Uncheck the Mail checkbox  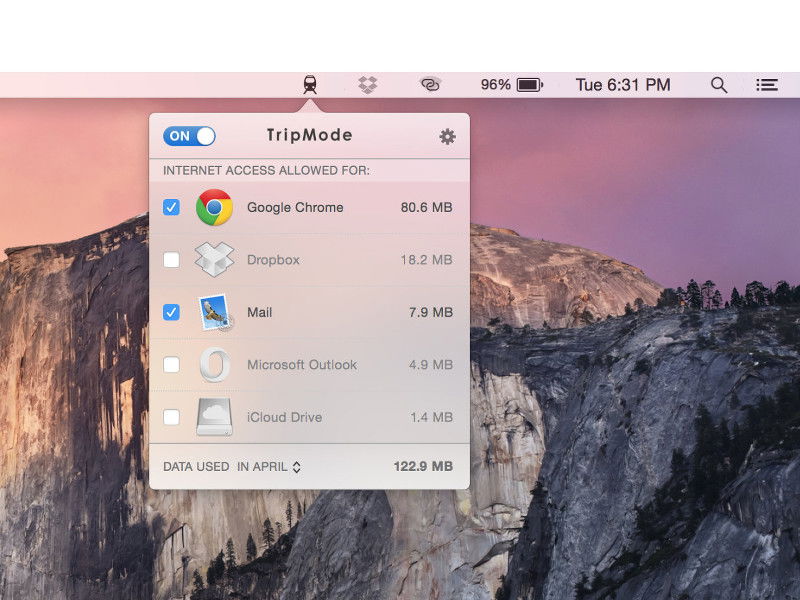pos(171,312)
